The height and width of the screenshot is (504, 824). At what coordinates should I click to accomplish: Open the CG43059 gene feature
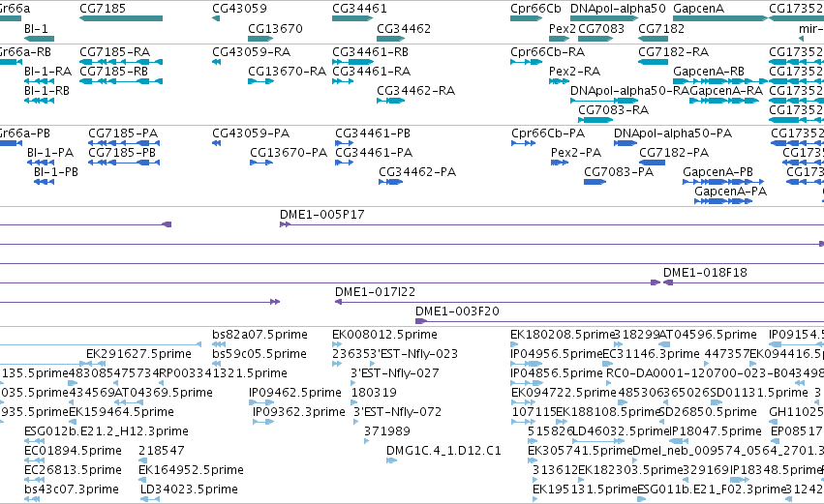pyautogui.click(x=216, y=18)
